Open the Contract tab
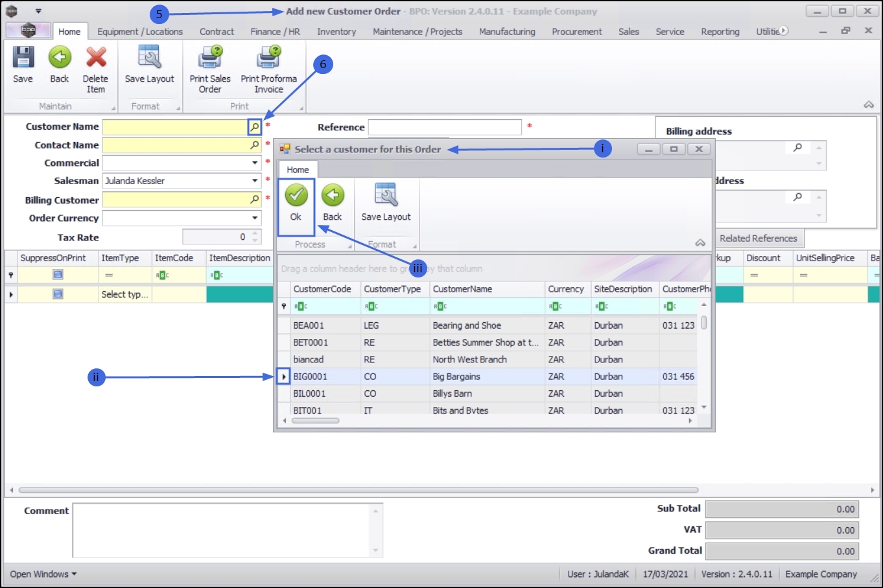 217,31
